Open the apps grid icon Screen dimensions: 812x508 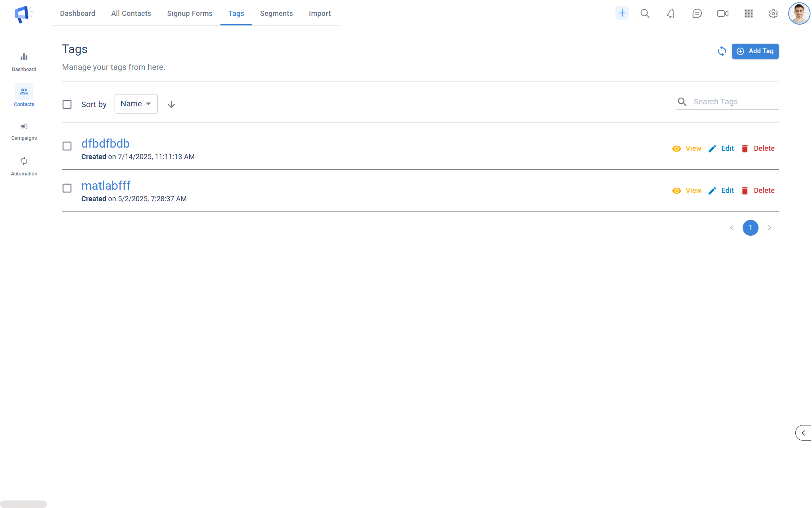click(748, 14)
